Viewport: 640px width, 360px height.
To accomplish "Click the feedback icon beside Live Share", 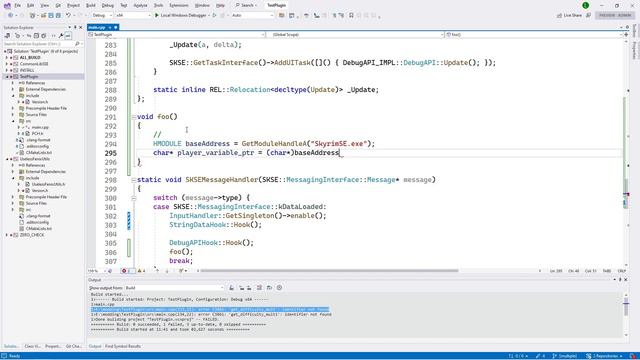I will tap(589, 15).
